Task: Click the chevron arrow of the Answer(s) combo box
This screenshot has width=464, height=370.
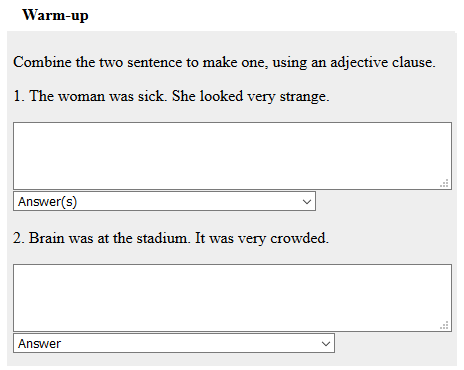Action: click(307, 202)
